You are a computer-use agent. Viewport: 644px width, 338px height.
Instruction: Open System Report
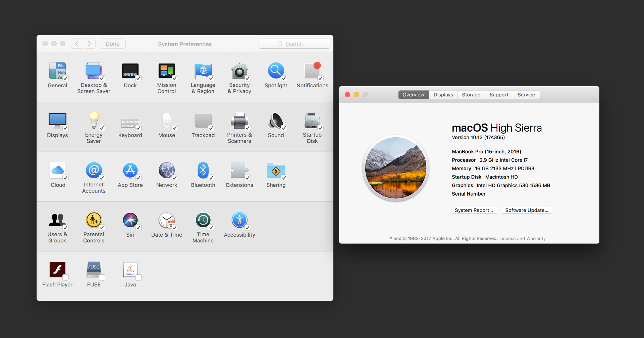point(474,210)
